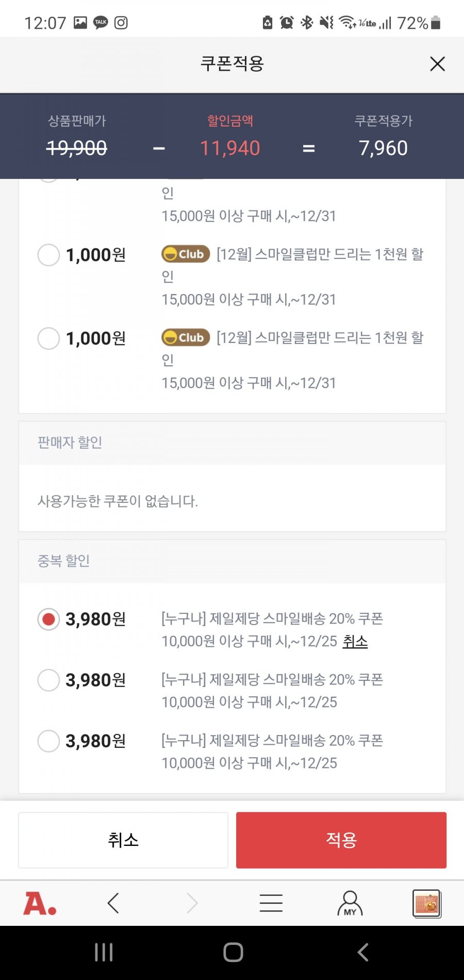Tap the Android system back button
The image size is (464, 980).
coord(363,952)
